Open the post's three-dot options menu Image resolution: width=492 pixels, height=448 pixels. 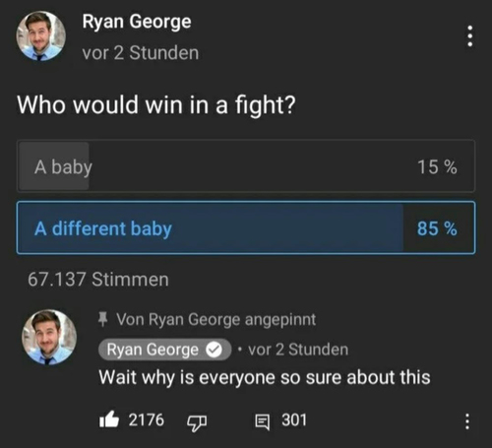pos(469,36)
